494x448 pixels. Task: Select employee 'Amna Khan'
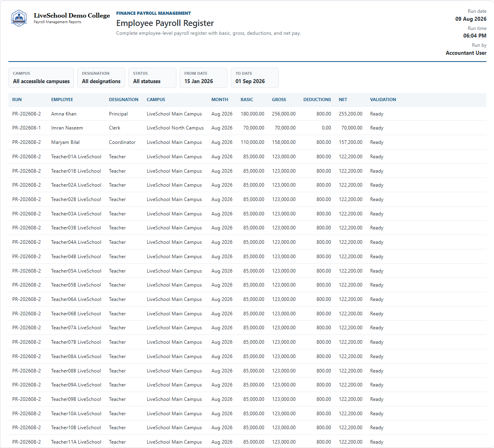tap(64, 114)
